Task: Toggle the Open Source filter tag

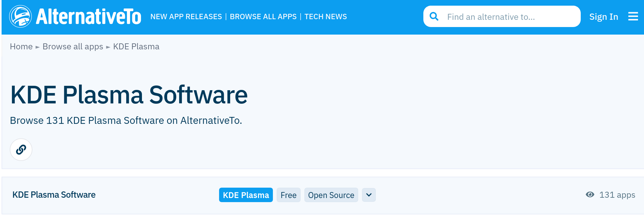Action: click(331, 195)
